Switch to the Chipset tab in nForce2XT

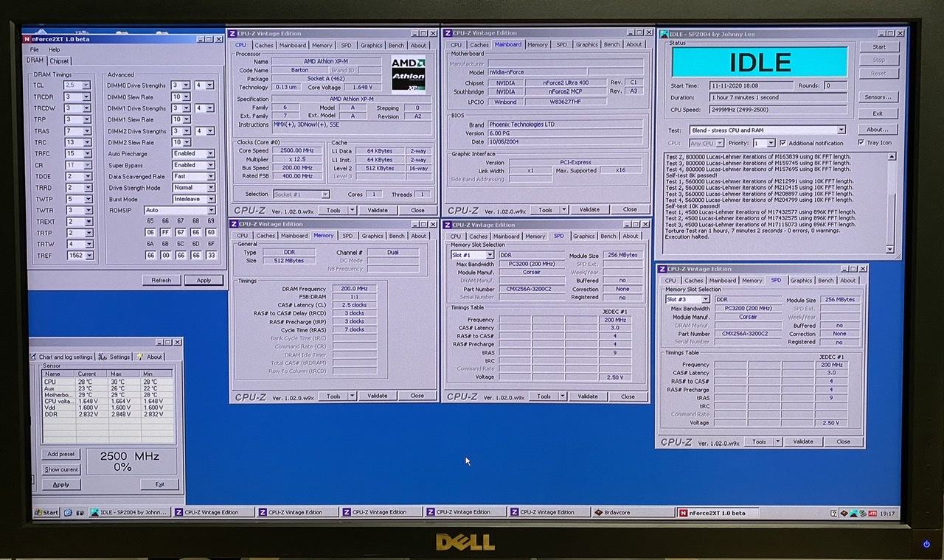pyautogui.click(x=59, y=60)
